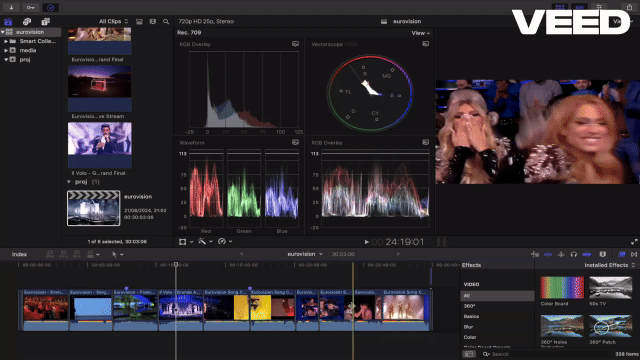Open the Photos and Audio sidebar

pos(27,22)
